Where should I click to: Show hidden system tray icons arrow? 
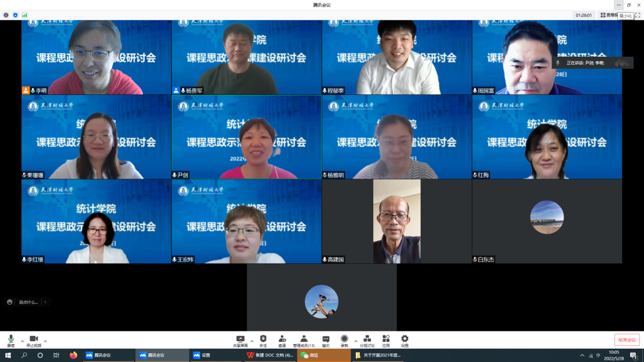pos(582,356)
